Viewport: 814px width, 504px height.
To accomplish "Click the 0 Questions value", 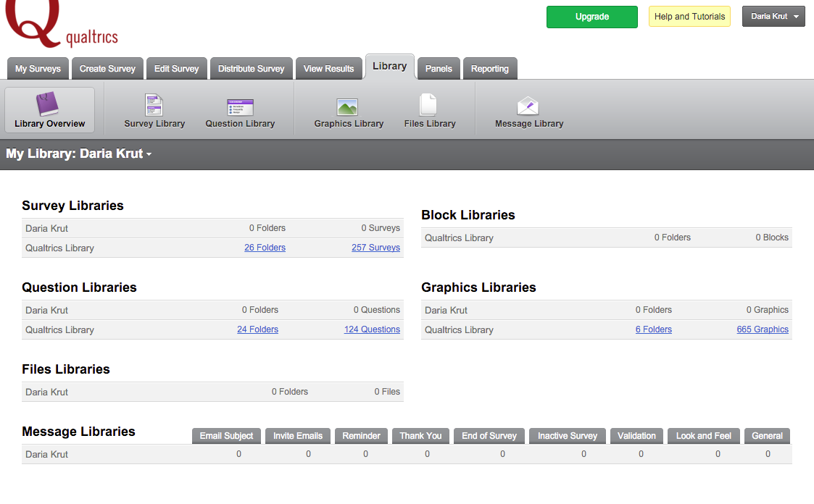I will coord(377,309).
